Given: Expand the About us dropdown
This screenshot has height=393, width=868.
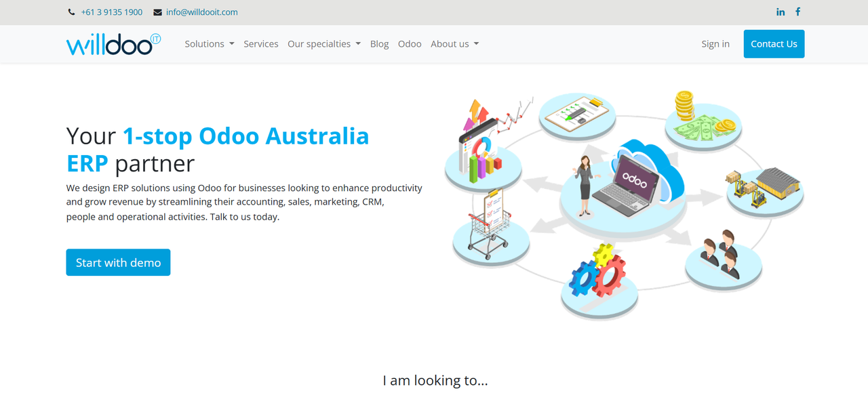Looking at the screenshot, I should click(455, 44).
